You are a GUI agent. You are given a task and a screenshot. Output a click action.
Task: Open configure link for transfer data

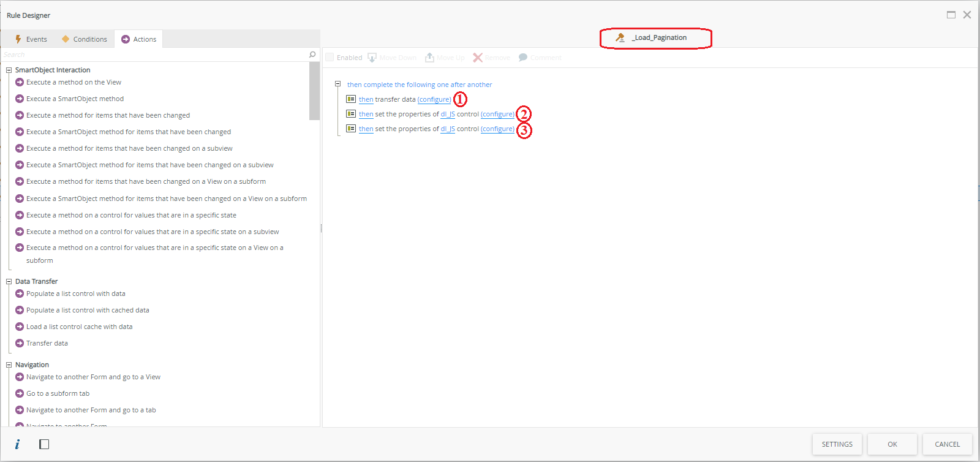click(434, 99)
